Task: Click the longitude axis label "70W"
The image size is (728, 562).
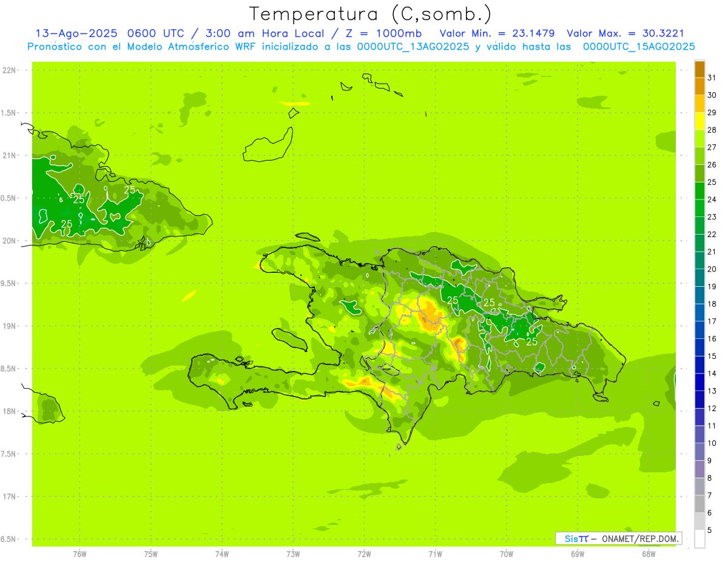Action: (507, 554)
